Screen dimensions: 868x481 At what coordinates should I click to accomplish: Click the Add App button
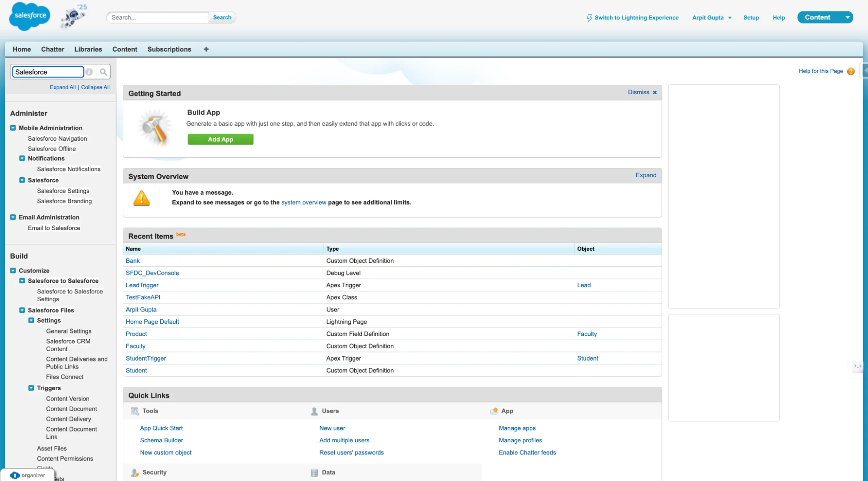pos(220,139)
